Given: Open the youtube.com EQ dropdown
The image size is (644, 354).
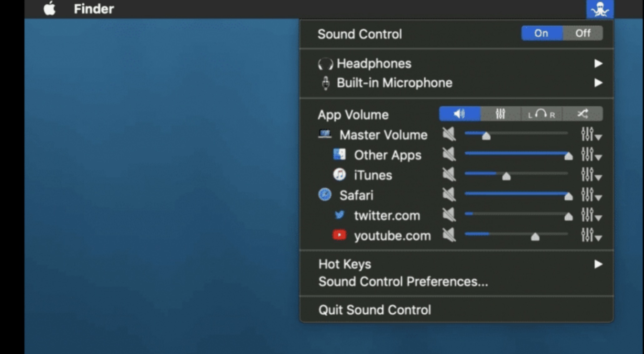Looking at the screenshot, I should [x=591, y=235].
